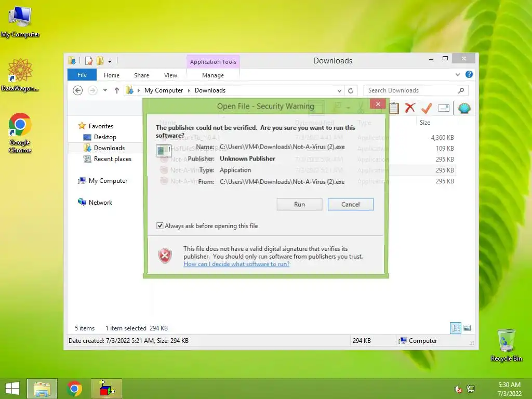
Task: Click File Explorer on the taskbar
Action: [42, 389]
